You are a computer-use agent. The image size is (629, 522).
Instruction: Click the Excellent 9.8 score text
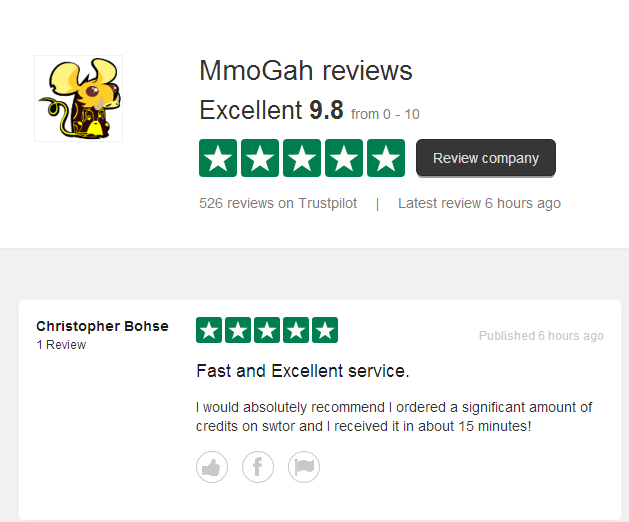point(272,110)
